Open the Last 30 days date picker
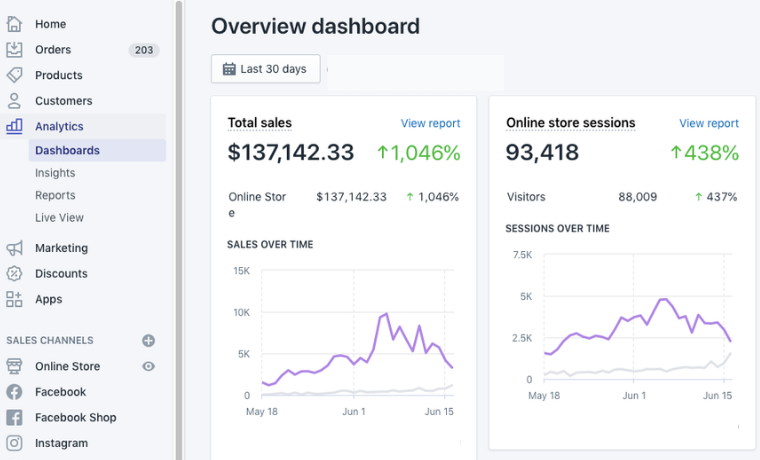 point(265,69)
